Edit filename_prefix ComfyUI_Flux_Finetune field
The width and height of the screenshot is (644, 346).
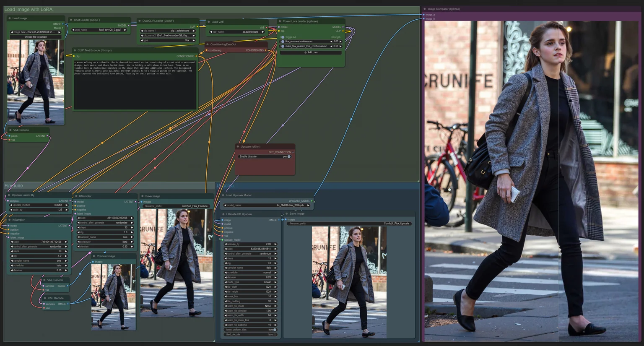tap(177, 206)
